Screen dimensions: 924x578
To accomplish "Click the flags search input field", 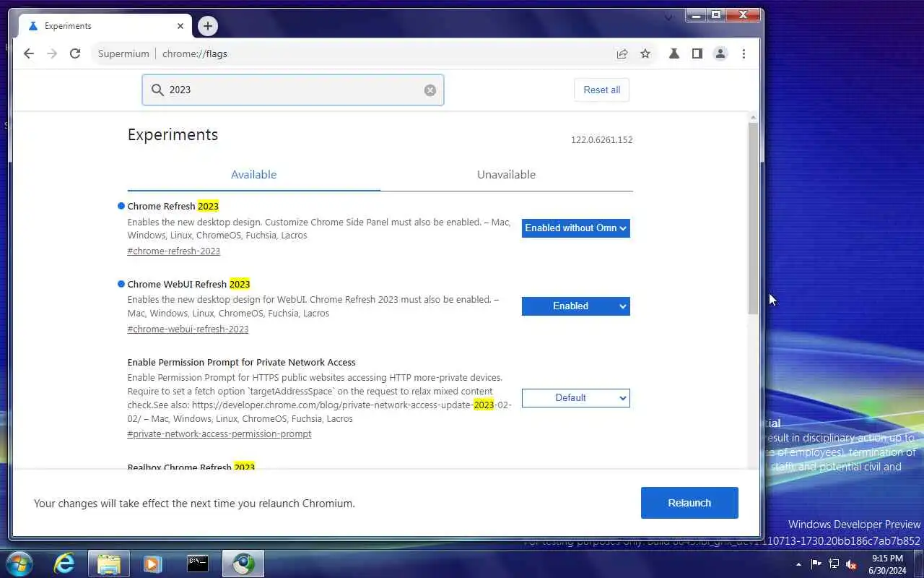I will click(x=293, y=90).
